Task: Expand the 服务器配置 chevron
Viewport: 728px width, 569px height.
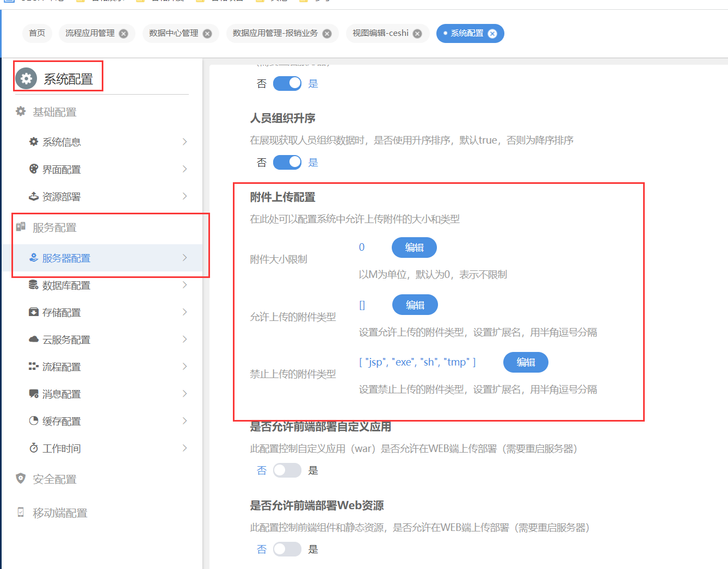Action: point(185,257)
